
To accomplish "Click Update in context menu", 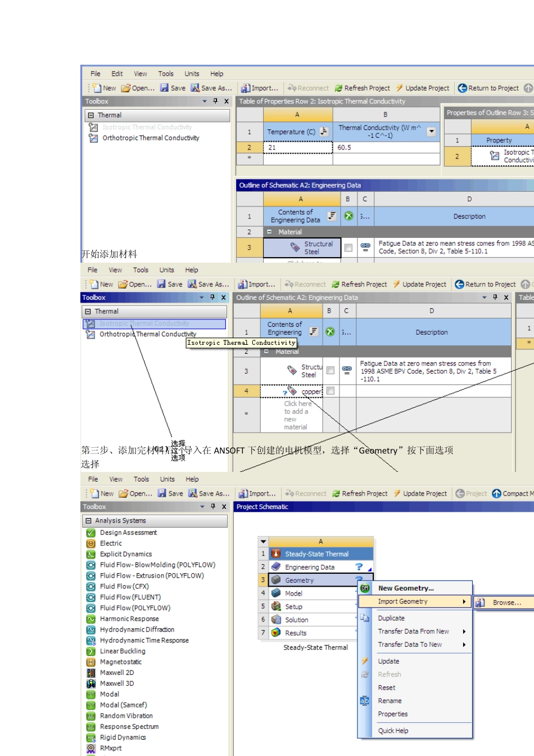I will pos(388,661).
